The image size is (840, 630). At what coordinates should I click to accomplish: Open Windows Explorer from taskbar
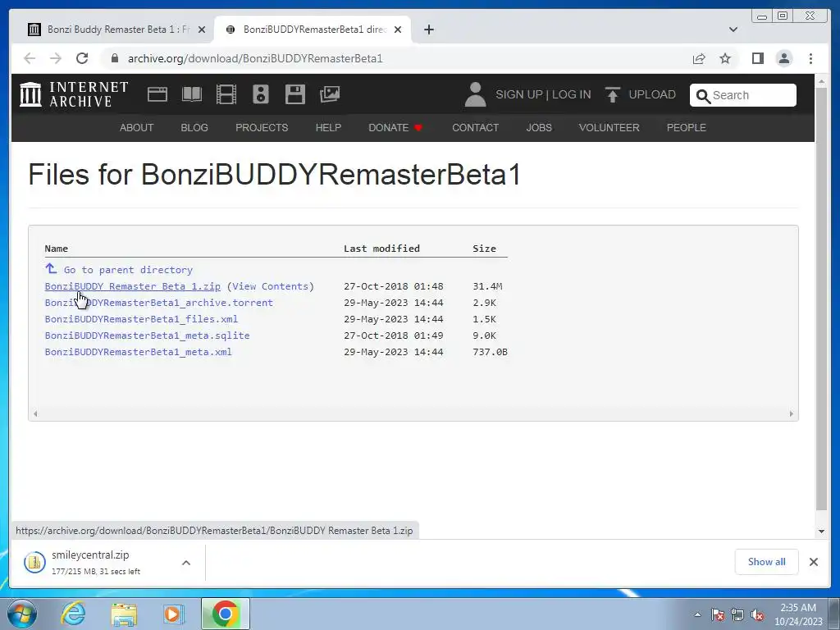click(124, 614)
